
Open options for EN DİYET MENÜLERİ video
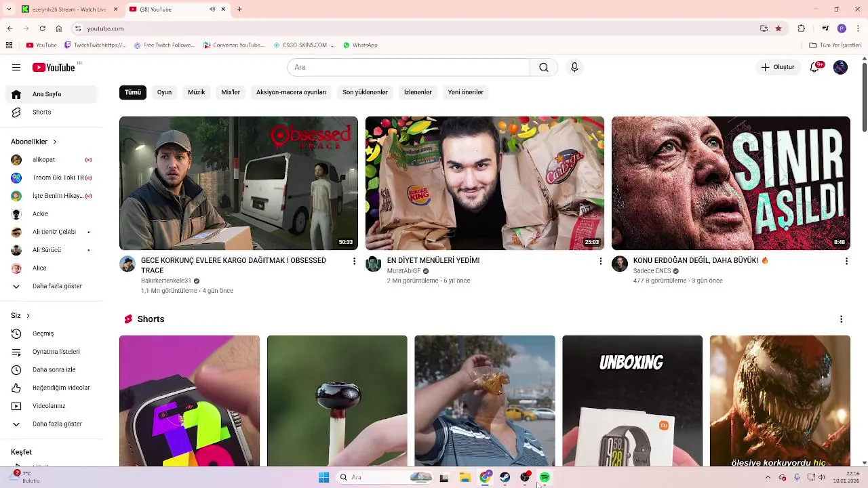click(x=600, y=261)
